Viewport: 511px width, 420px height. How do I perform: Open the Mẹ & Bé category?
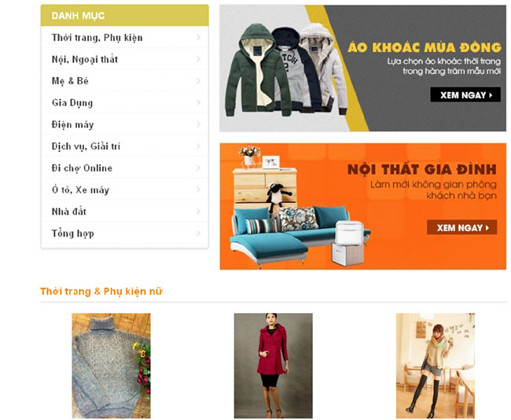(x=125, y=81)
